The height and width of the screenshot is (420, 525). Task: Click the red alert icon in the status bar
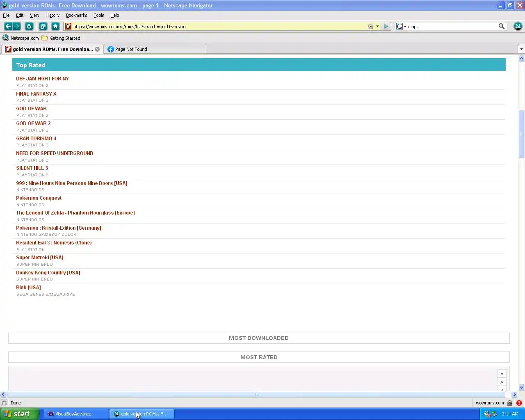(519, 403)
